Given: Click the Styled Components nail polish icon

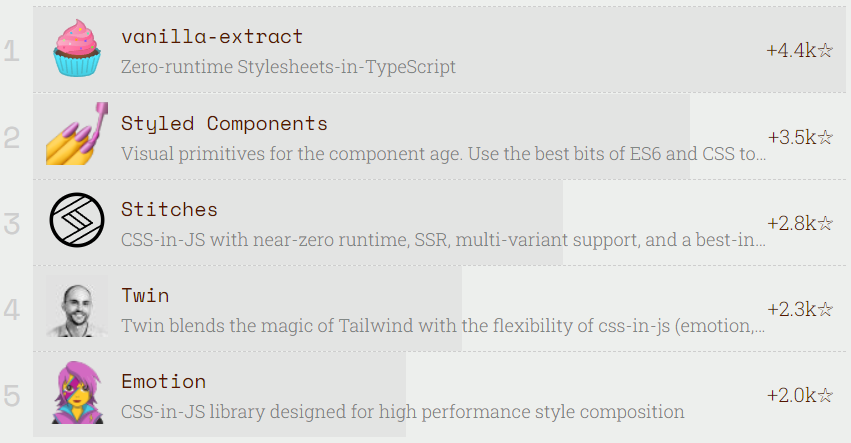Looking at the screenshot, I should (x=77, y=134).
